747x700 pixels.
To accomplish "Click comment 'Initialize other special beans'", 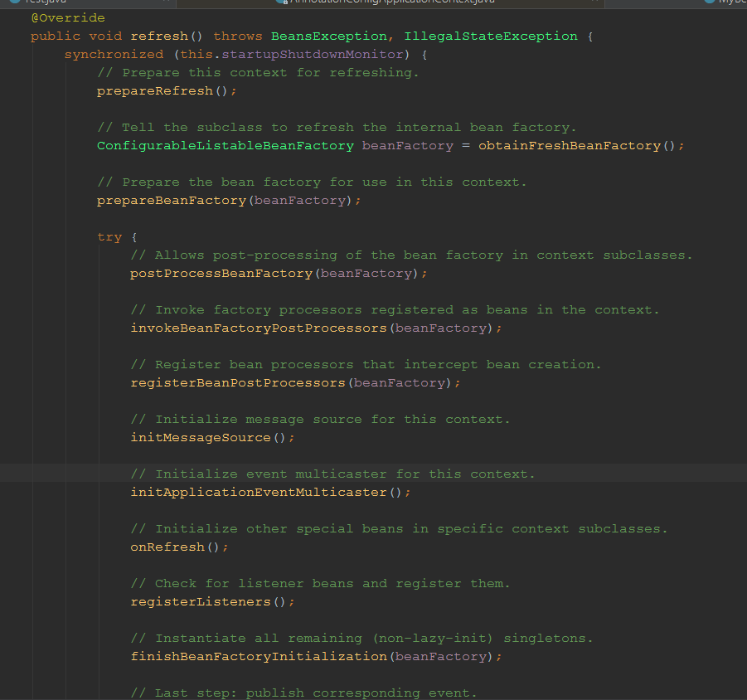I will 399,529.
